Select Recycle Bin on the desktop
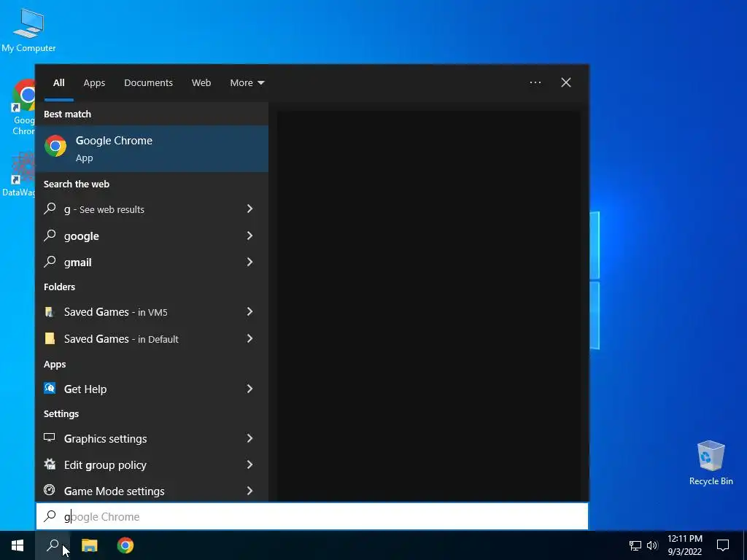Viewport: 747px width, 560px height. click(x=711, y=463)
